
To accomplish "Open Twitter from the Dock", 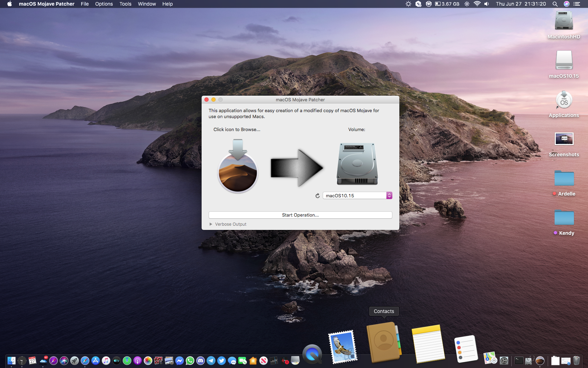I will click(222, 360).
